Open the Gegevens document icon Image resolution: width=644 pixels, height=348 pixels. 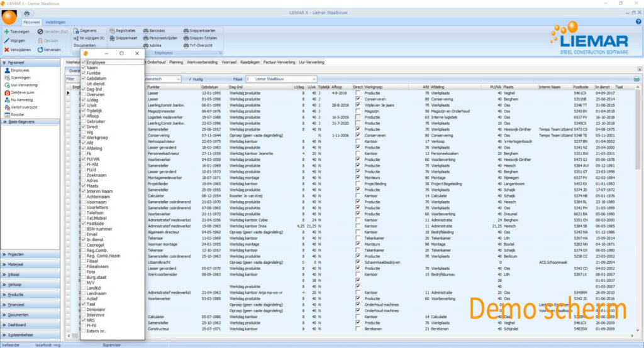point(76,31)
